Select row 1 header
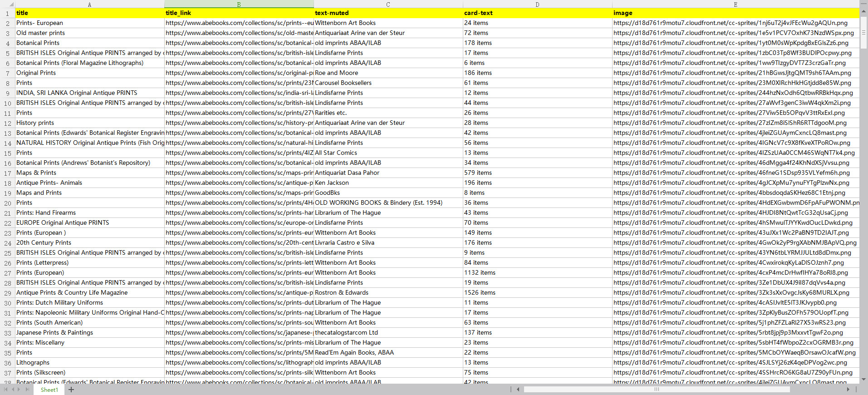 tap(7, 13)
